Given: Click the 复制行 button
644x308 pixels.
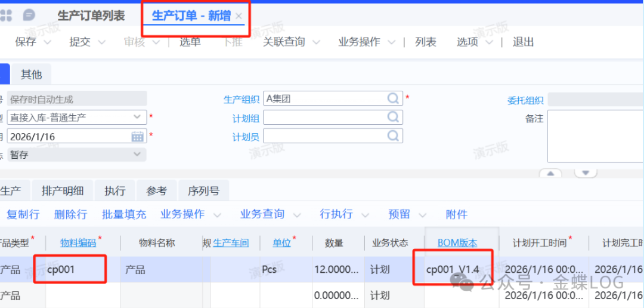Looking at the screenshot, I should tap(23, 214).
